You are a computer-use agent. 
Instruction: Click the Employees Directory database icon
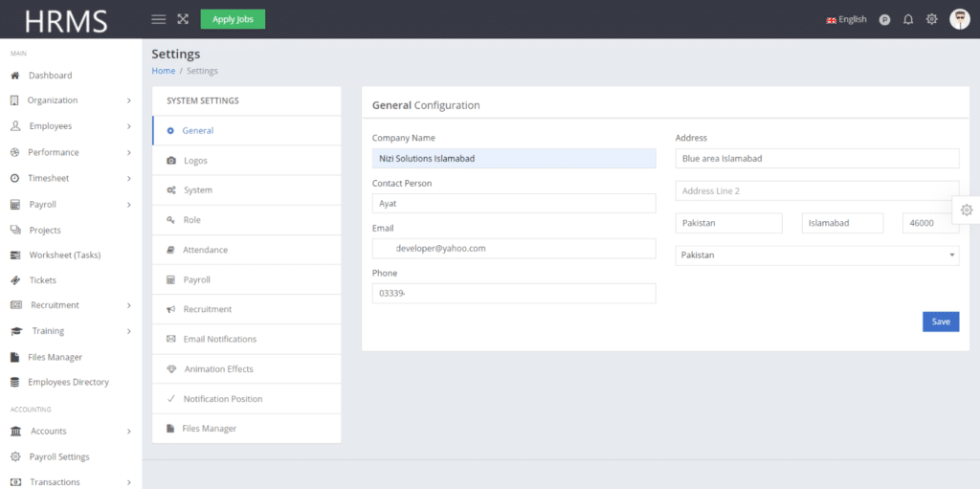point(15,382)
